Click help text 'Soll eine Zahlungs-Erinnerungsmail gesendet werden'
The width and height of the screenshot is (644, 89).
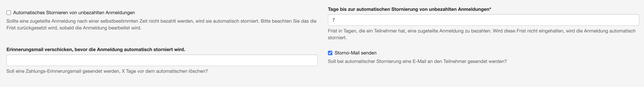[63, 71]
